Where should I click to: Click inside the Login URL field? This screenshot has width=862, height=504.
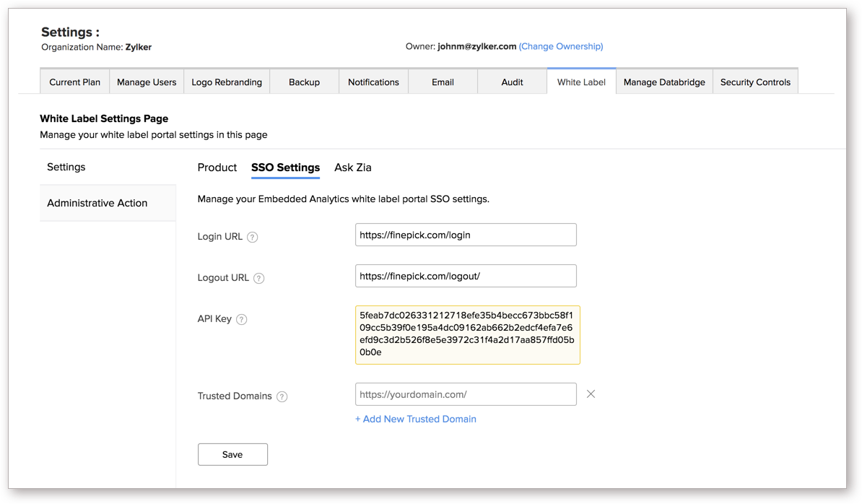[x=465, y=234]
